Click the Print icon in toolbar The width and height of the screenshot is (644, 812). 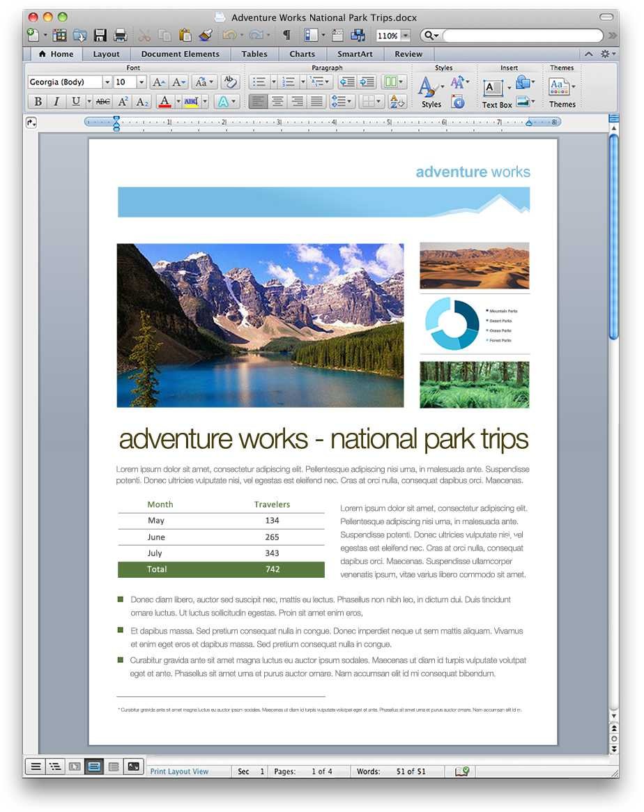(120, 36)
